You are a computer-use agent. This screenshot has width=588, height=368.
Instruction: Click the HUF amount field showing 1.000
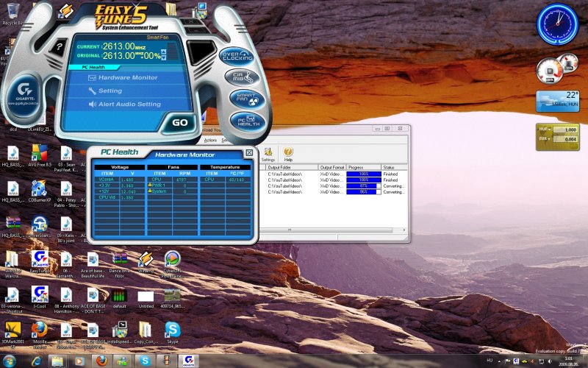pyautogui.click(x=565, y=130)
